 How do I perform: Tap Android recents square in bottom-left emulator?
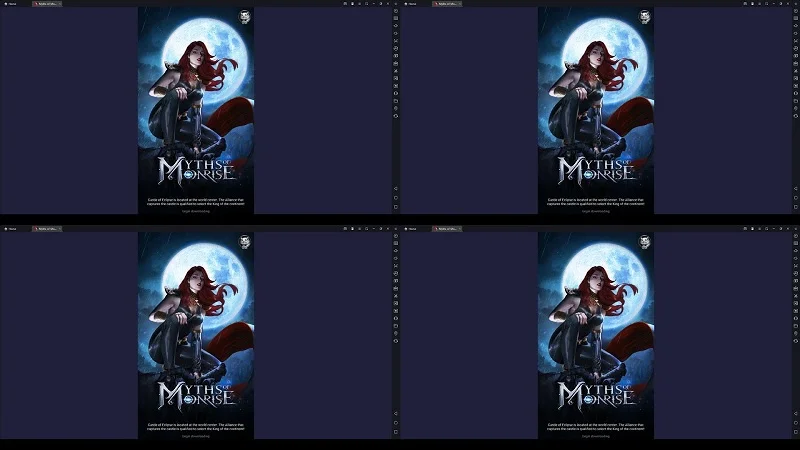click(x=396, y=432)
